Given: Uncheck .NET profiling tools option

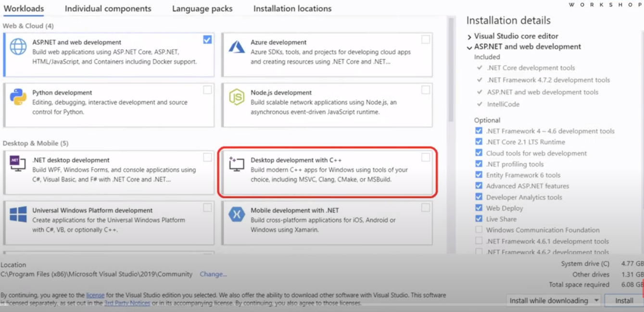Looking at the screenshot, I should click(x=479, y=164).
